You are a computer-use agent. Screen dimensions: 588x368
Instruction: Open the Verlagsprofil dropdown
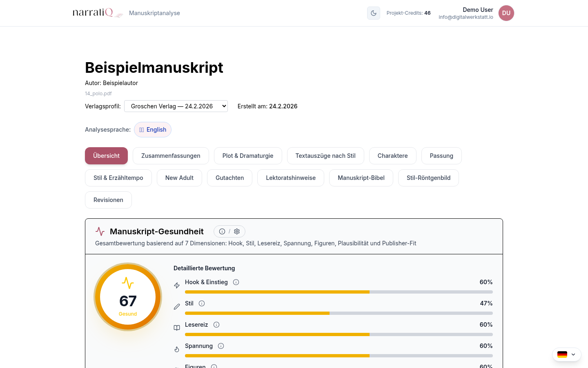click(176, 106)
